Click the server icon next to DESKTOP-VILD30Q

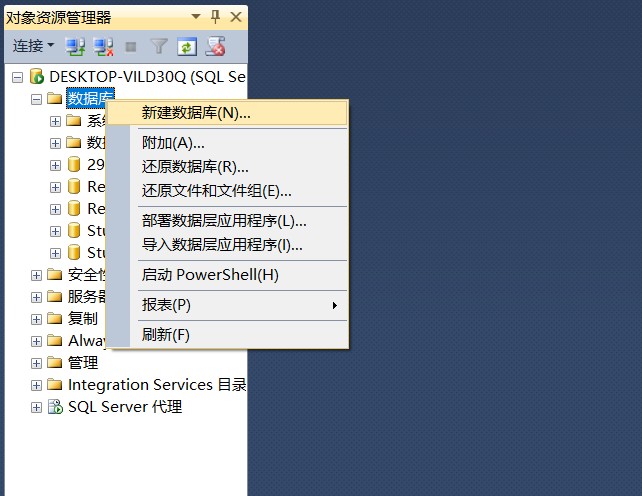point(36,77)
